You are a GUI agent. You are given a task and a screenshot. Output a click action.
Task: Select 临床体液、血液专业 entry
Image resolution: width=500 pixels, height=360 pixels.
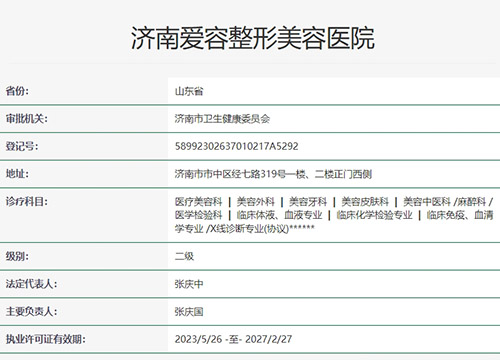(279, 215)
